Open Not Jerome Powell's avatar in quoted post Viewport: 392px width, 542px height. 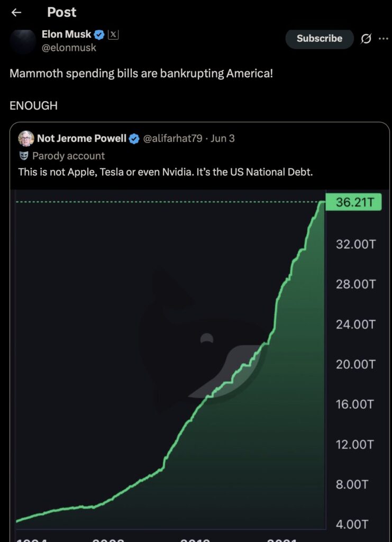(25, 139)
